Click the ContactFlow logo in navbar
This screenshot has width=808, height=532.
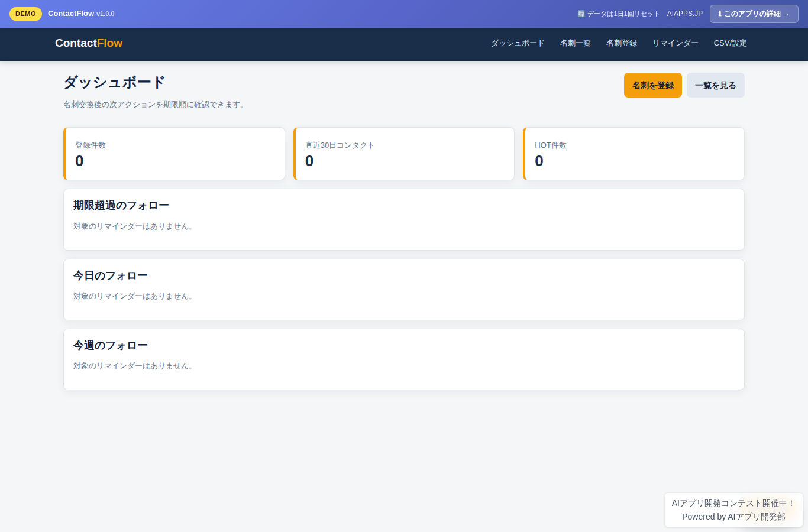[89, 43]
